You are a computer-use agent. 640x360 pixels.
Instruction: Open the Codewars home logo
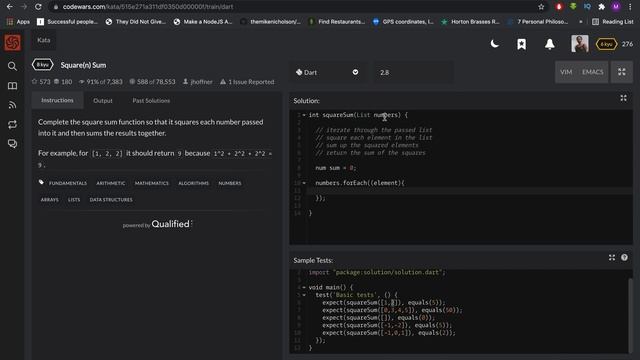pos(12,42)
